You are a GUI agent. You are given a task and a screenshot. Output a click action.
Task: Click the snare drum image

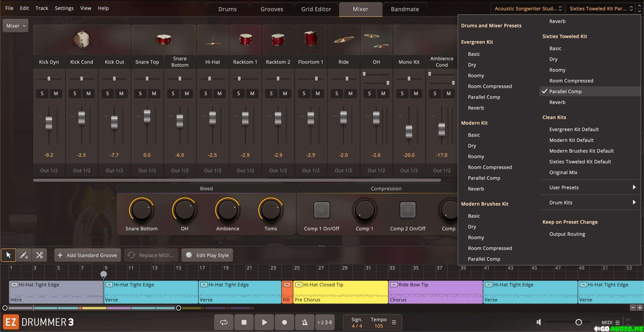pos(164,39)
